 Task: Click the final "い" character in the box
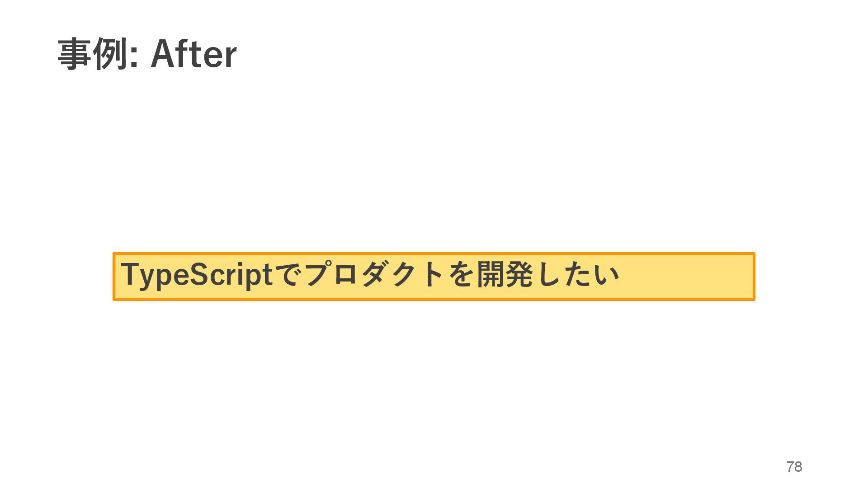point(607,275)
